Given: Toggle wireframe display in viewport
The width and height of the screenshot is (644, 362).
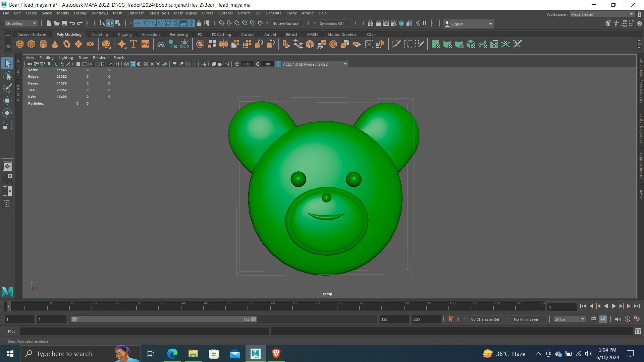Looking at the screenshot, I should [x=126, y=64].
